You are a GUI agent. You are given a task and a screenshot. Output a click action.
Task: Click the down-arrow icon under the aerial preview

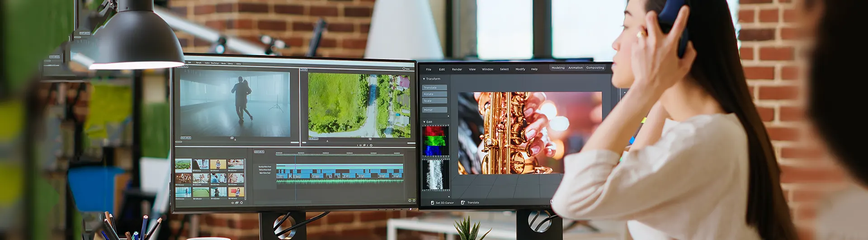pos(327,141)
